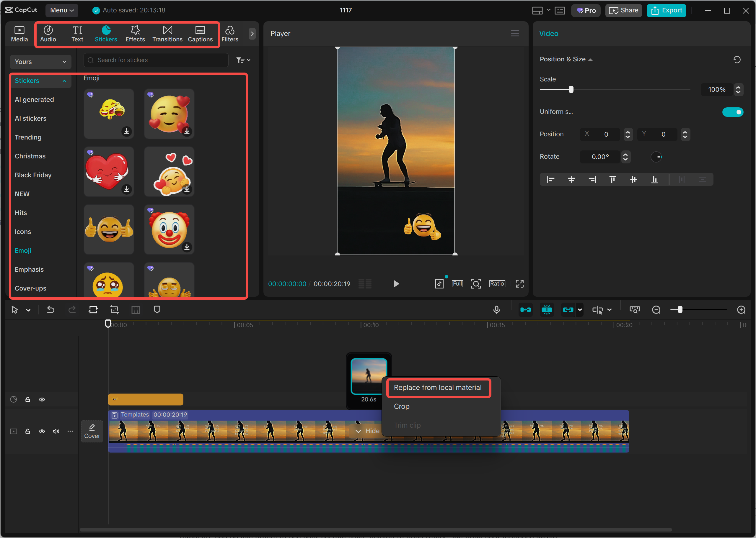
Task: Open the Captions panel
Action: (200, 33)
